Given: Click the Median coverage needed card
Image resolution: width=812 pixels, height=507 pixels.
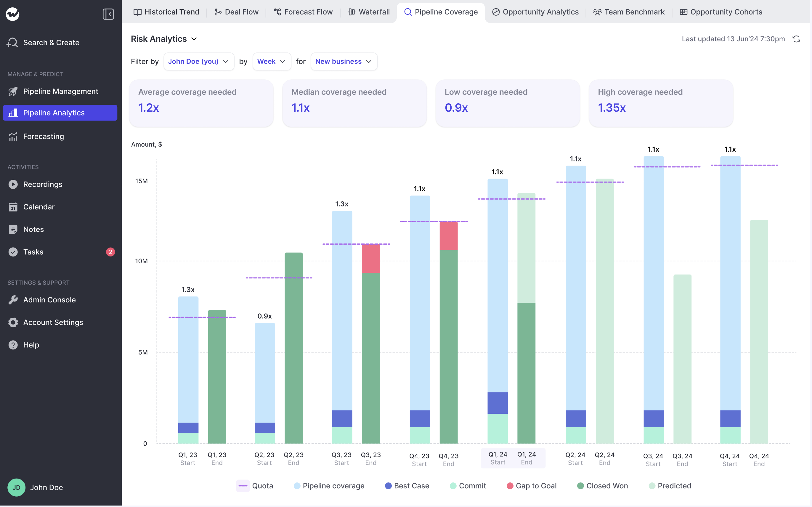Looking at the screenshot, I should point(354,103).
